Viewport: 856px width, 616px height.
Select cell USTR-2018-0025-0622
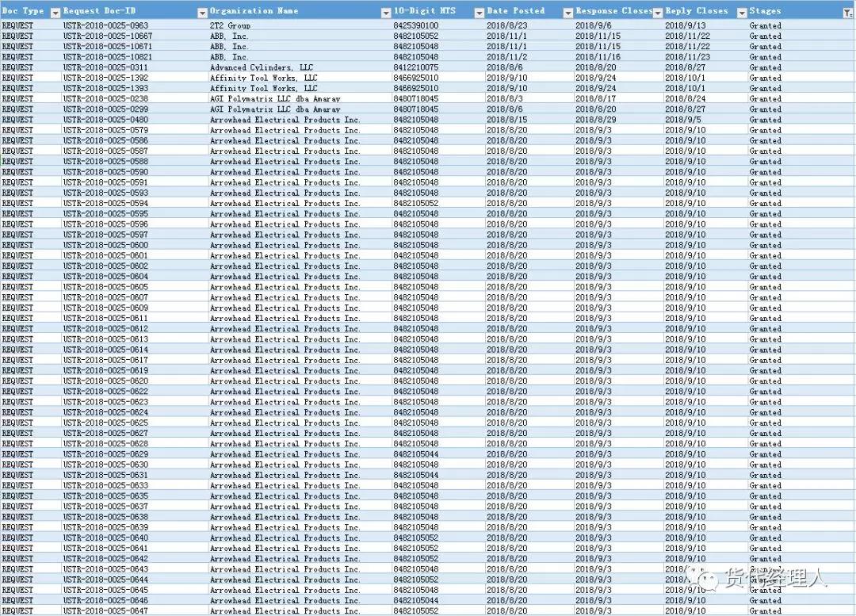[x=135, y=392]
